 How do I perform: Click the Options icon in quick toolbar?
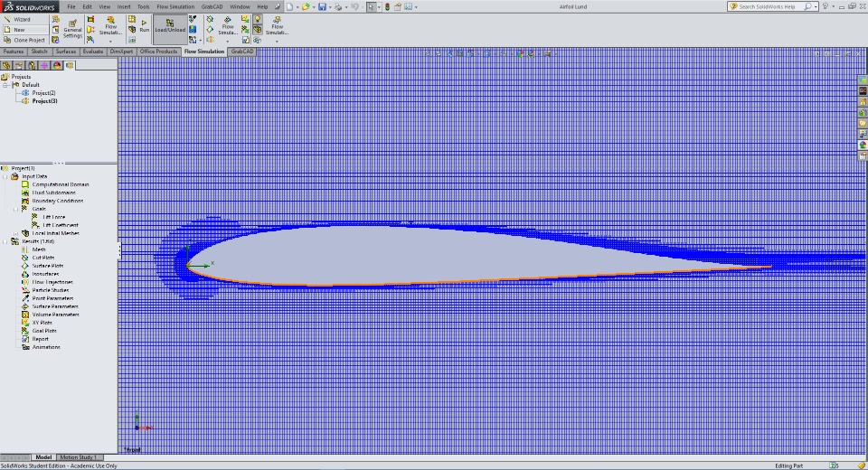pos(408,6)
